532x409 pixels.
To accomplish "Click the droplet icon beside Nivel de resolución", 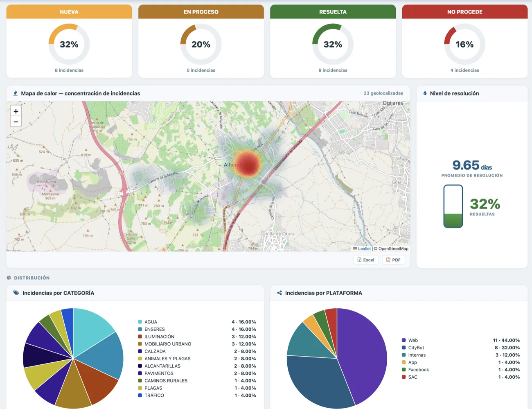I will tap(425, 93).
